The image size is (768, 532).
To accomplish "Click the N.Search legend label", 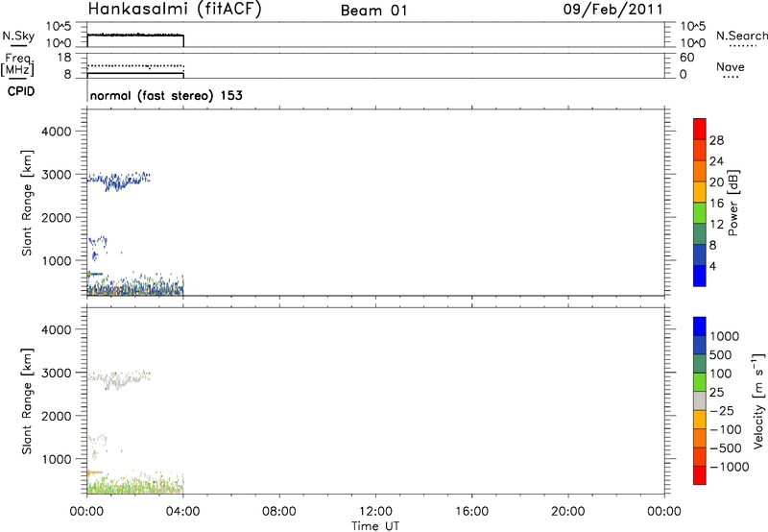I will [741, 36].
